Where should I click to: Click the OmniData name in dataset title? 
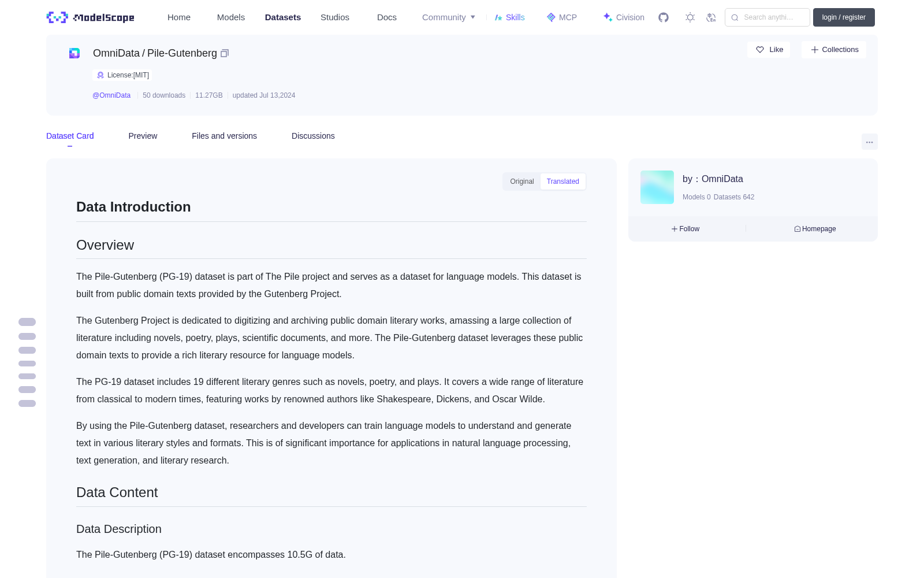pyautogui.click(x=116, y=53)
